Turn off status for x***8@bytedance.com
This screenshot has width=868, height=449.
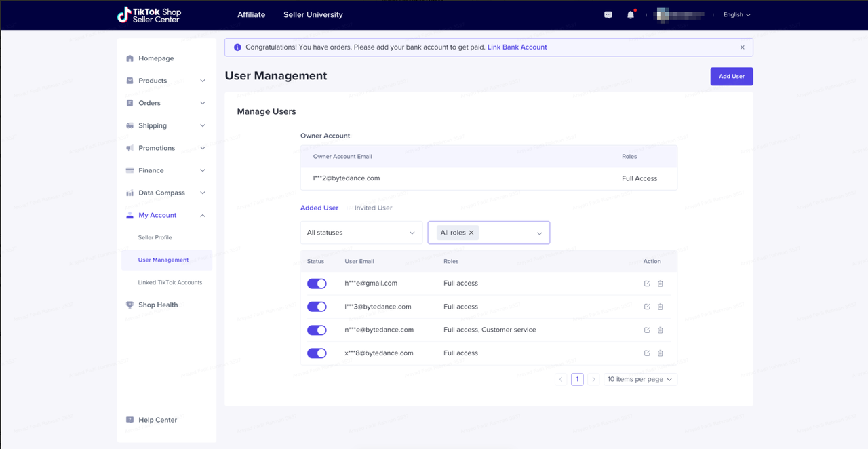coord(317,353)
